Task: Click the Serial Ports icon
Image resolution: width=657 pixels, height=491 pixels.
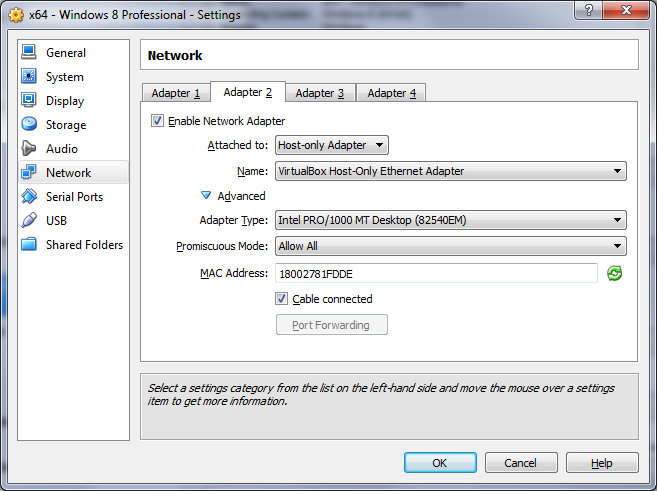Action: pos(28,196)
